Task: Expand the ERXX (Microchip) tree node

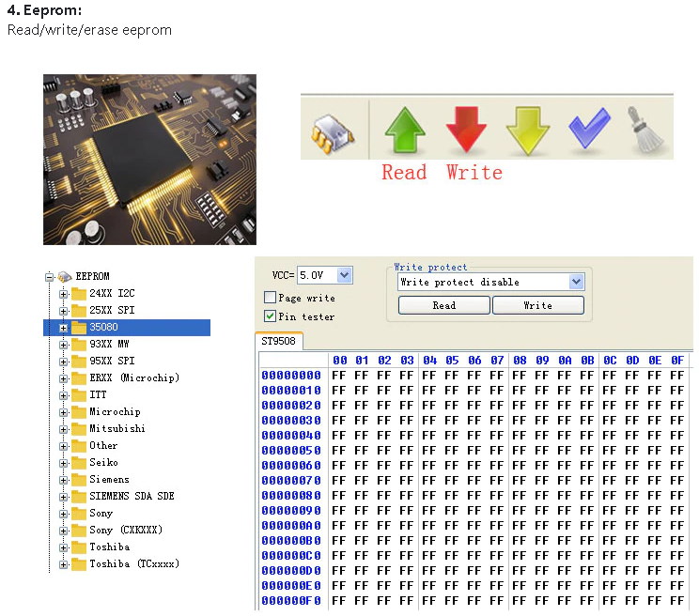Action: click(63, 378)
